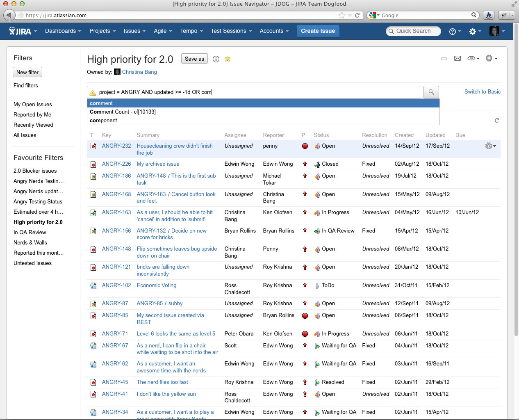Open the Find filters link
This screenshot has width=519, height=420.
tap(25, 86)
